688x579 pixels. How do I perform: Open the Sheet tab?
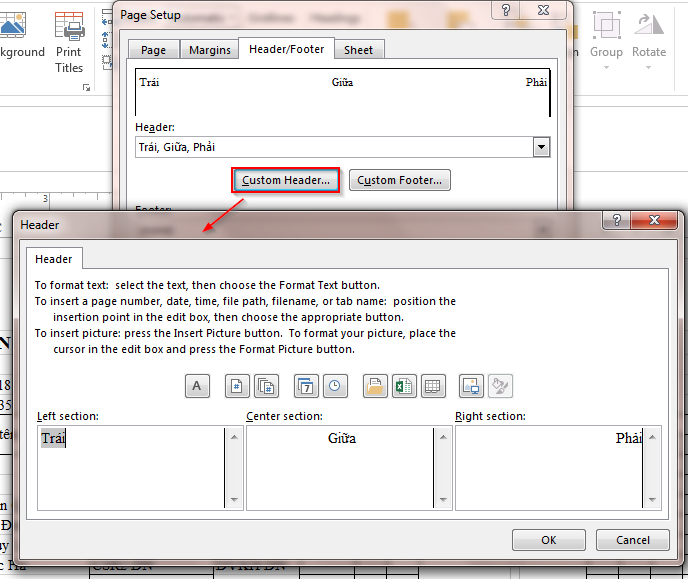tap(358, 50)
